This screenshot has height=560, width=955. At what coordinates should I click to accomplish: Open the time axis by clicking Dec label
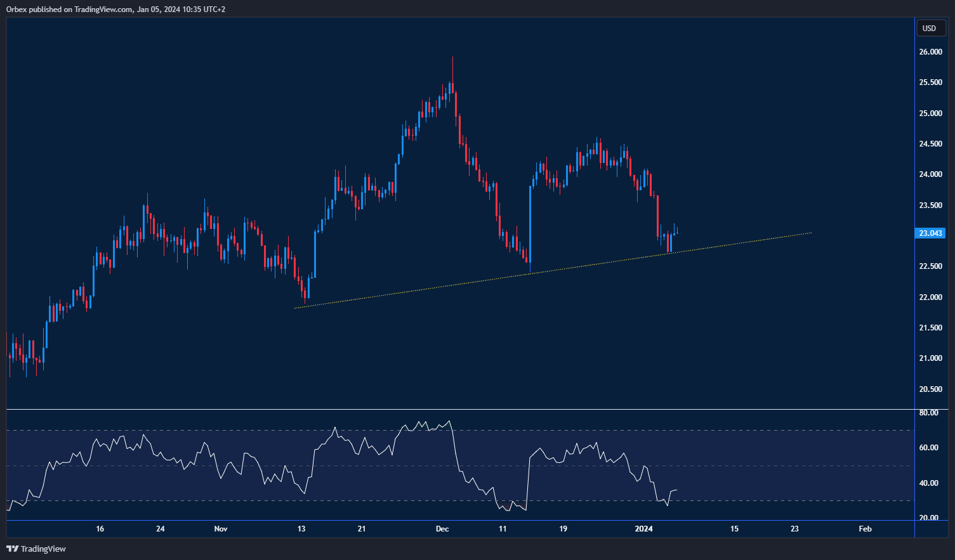(442, 528)
